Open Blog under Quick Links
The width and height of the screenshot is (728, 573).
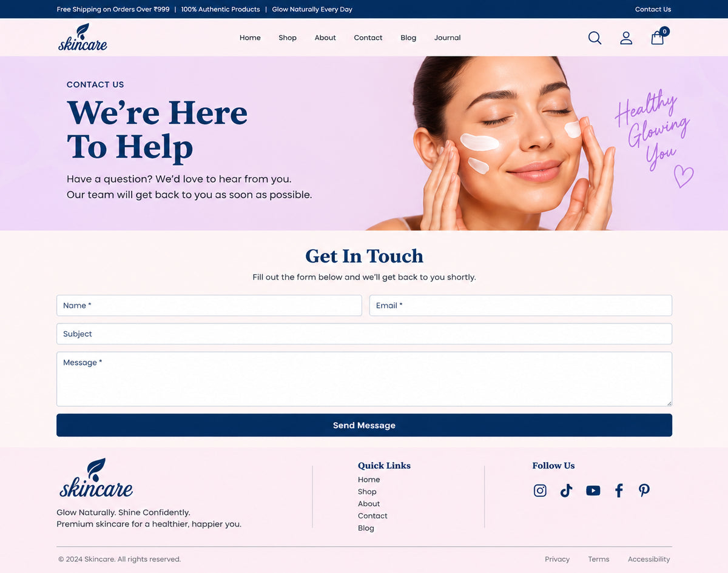[366, 528]
